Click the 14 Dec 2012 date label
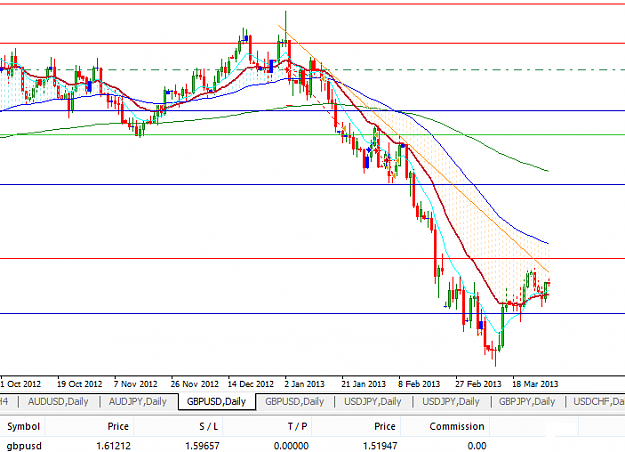The height and width of the screenshot is (452, 625). [251, 384]
